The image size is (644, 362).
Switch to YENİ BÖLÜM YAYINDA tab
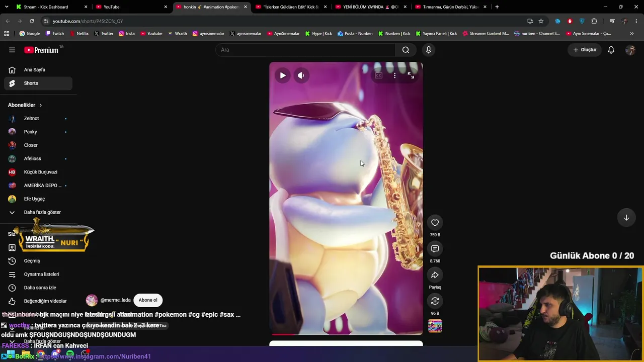371,7
